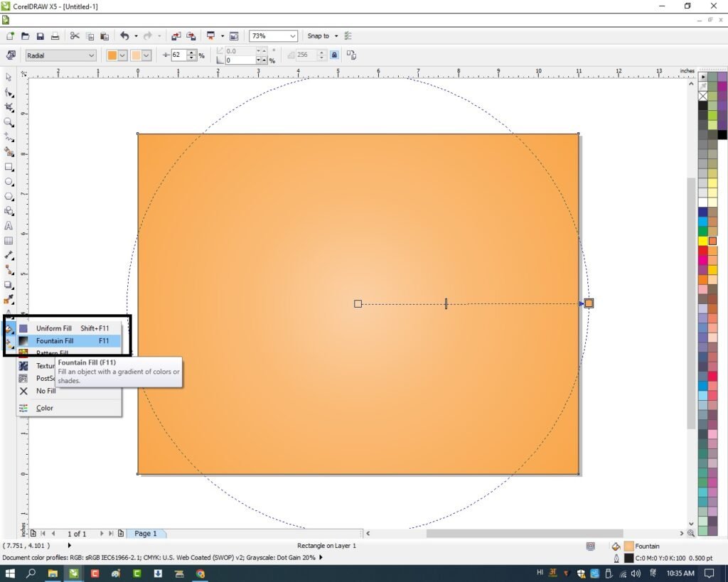The height and width of the screenshot is (582, 728).
Task: Open a file with the folder icon
Action: pos(25,36)
